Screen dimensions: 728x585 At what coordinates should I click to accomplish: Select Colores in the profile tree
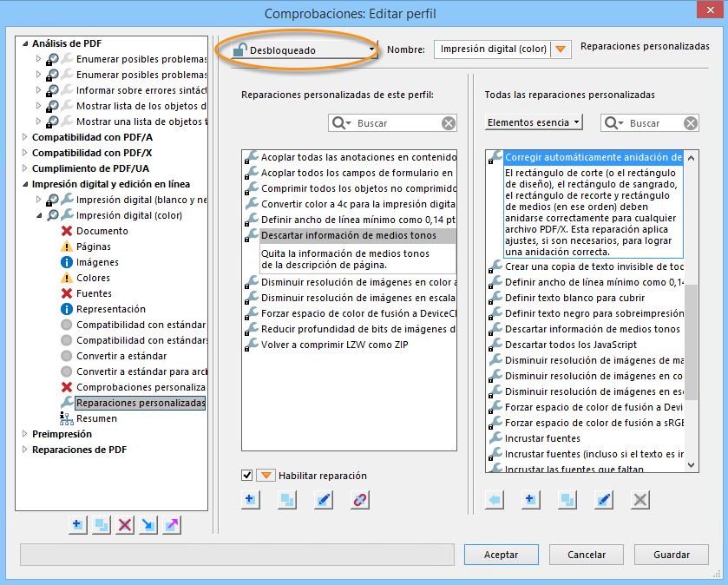(94, 278)
